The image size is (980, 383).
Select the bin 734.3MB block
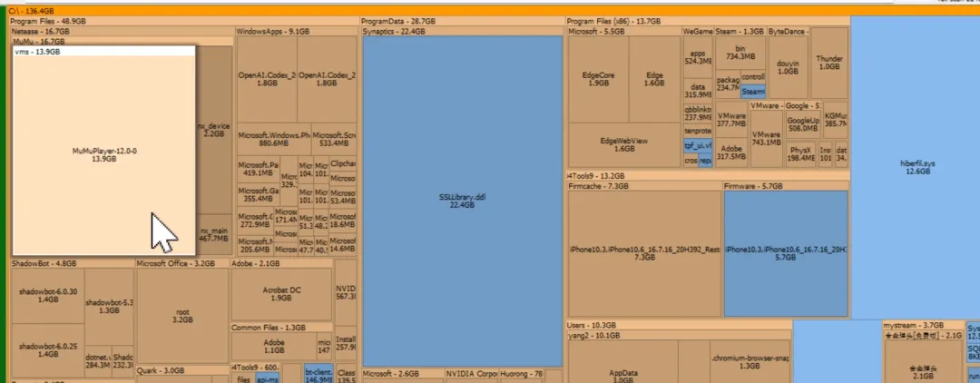740,53
